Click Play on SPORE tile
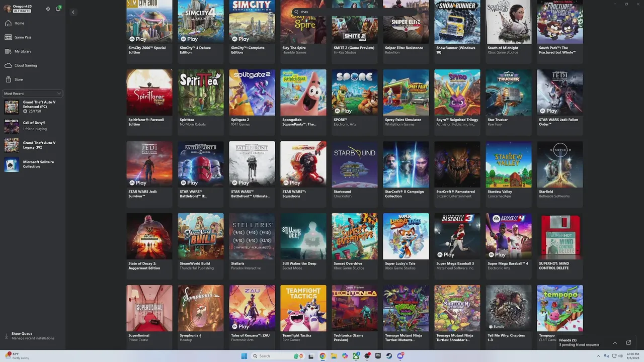The height and width of the screenshot is (362, 644). pos(343,111)
